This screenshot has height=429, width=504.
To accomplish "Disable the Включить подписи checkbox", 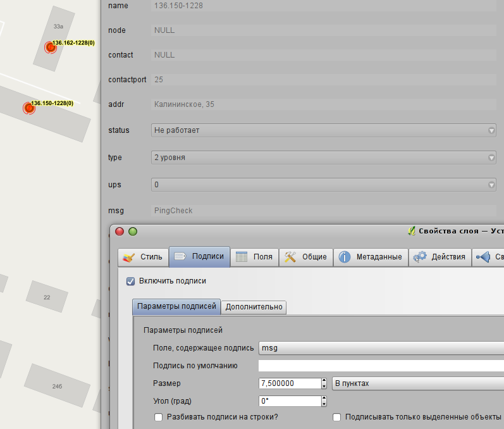I will tap(131, 281).
